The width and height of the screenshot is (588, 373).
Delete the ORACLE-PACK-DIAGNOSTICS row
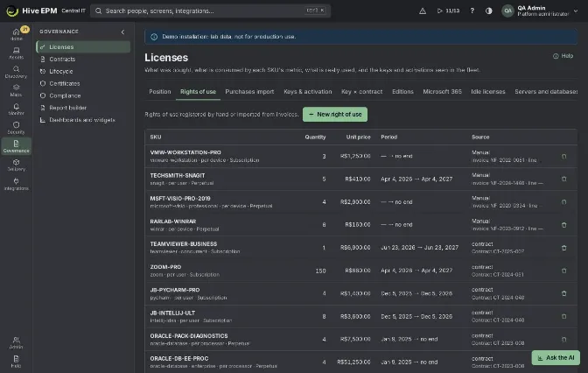point(563,339)
